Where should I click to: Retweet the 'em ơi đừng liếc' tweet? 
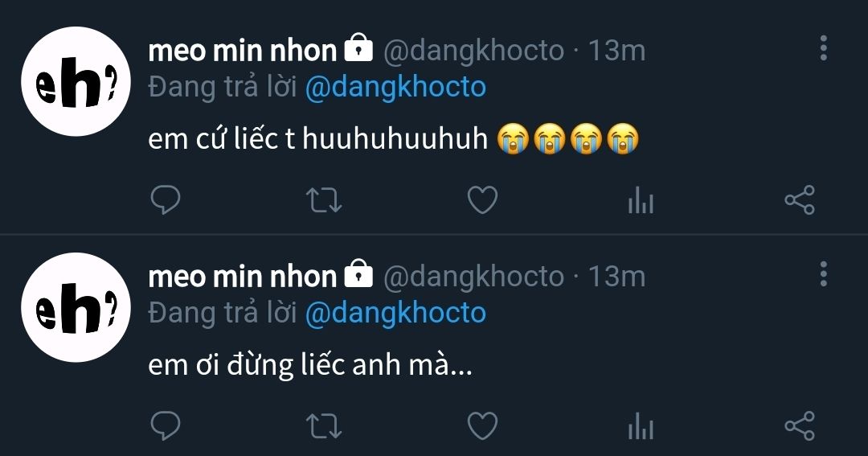(x=325, y=425)
